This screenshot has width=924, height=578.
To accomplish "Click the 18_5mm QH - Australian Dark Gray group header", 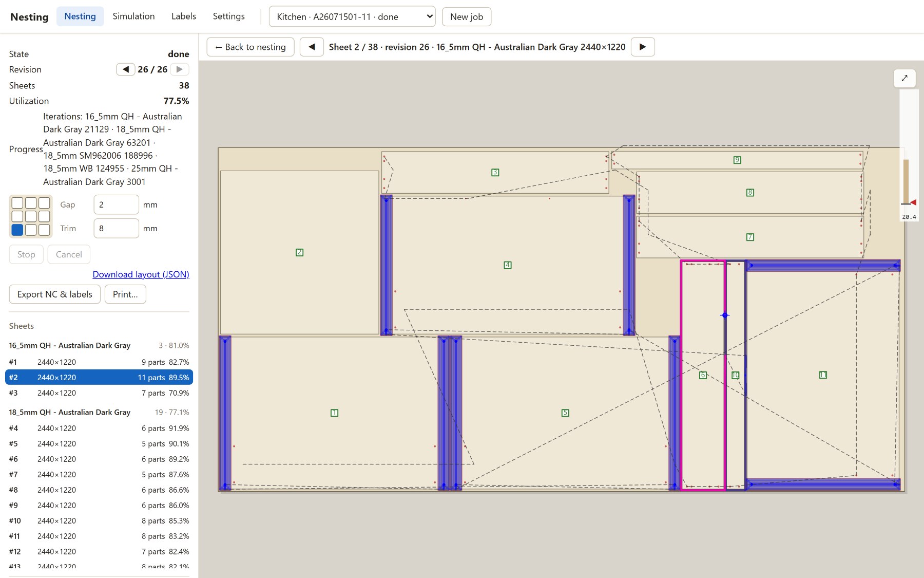I will pos(99,412).
